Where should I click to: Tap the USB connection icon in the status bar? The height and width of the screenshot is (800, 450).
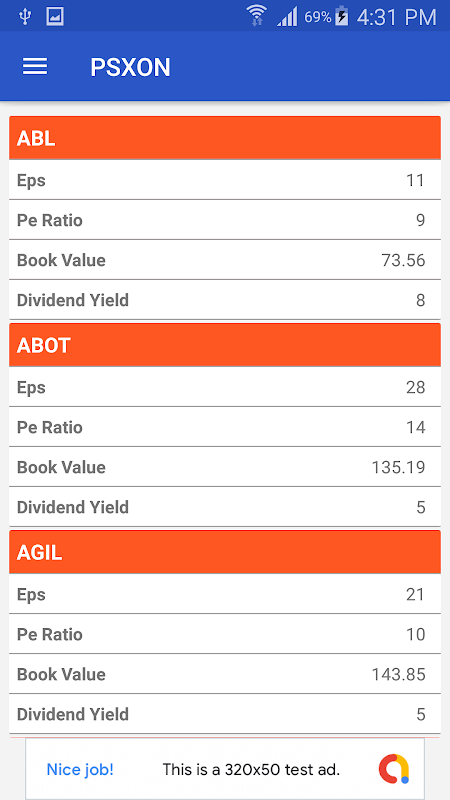(x=24, y=16)
